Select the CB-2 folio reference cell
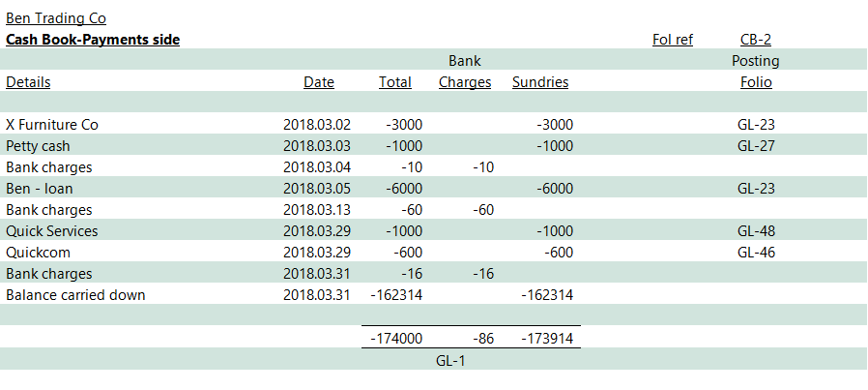Image resolution: width=868 pixels, height=390 pixels. pyautogui.click(x=755, y=40)
